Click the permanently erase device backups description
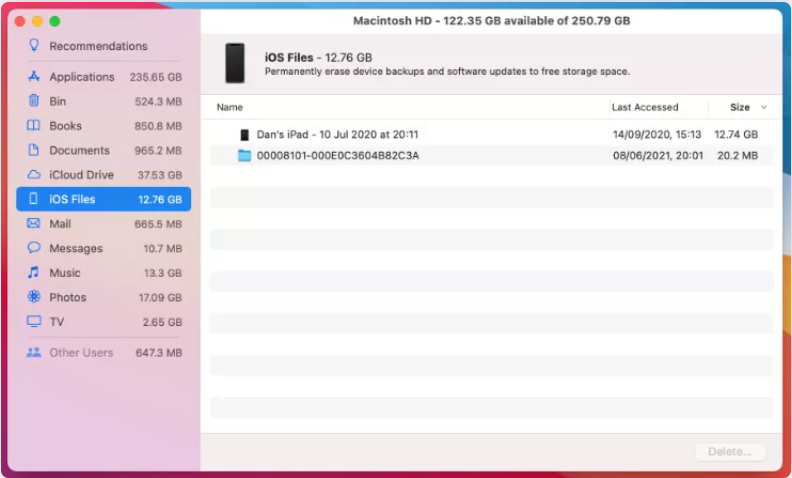Image resolution: width=792 pixels, height=478 pixels. click(447, 71)
